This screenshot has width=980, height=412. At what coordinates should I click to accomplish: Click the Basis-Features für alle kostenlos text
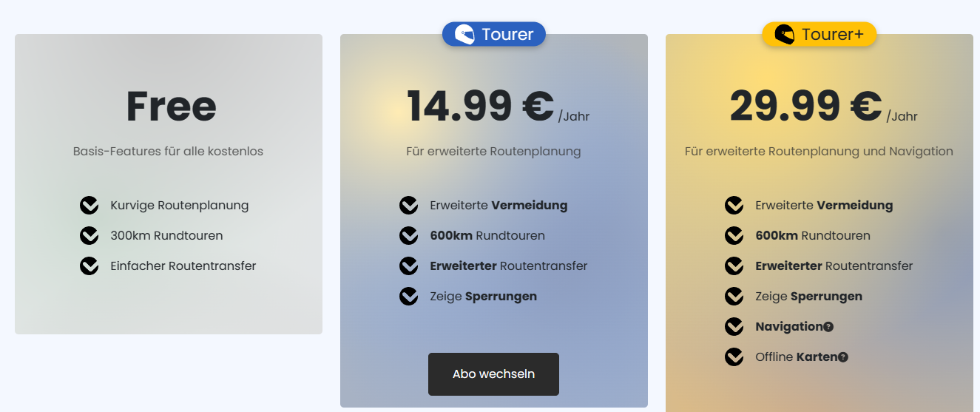168,152
